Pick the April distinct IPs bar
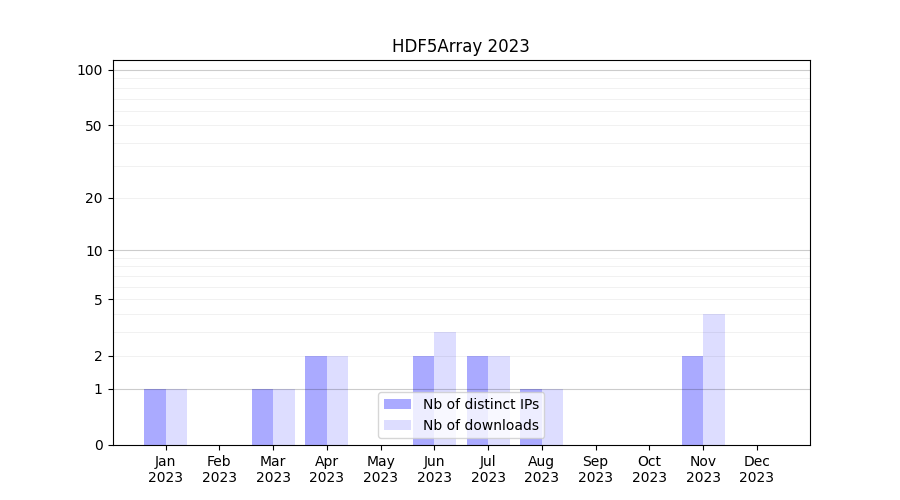900x500 pixels. (x=316, y=400)
